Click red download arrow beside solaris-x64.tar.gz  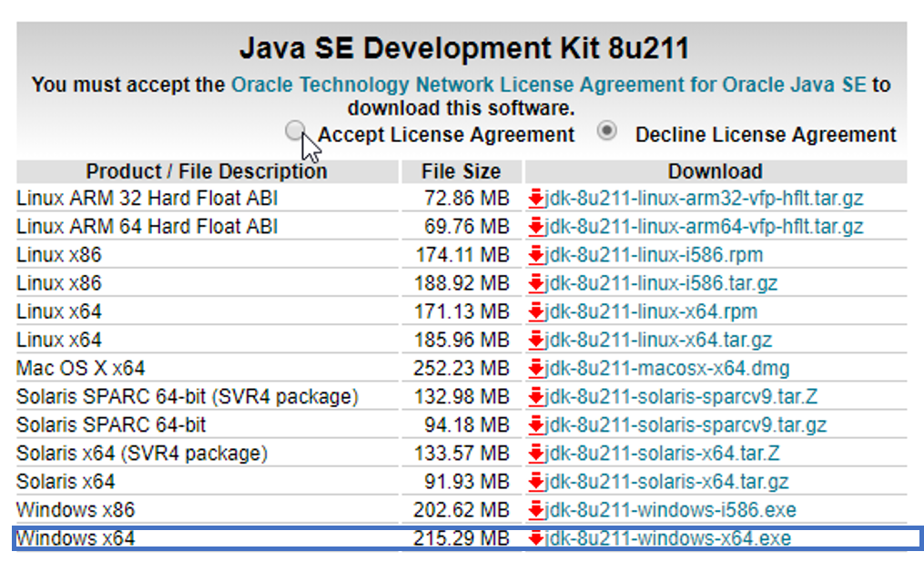pyautogui.click(x=536, y=481)
